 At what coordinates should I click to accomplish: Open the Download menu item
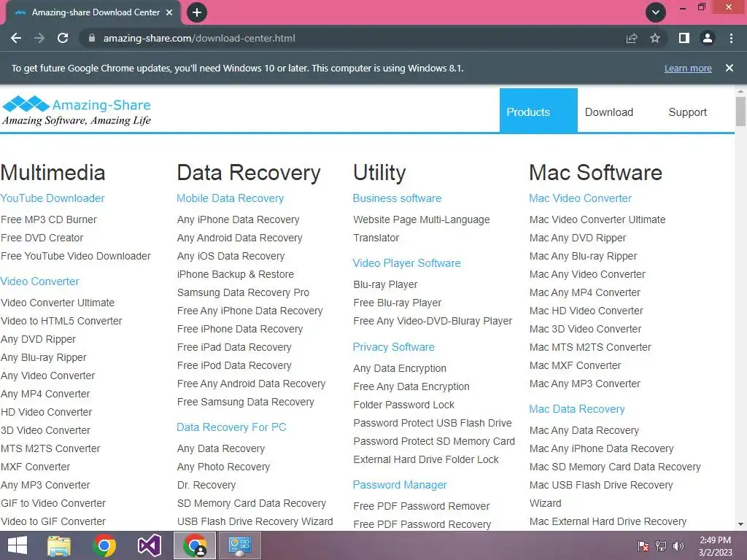[x=609, y=112]
